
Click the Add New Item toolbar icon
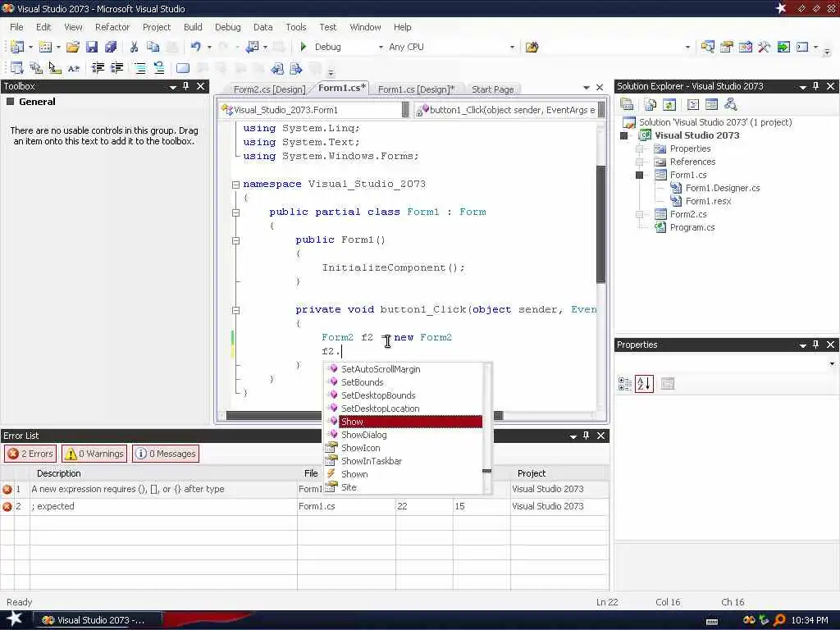(45, 47)
